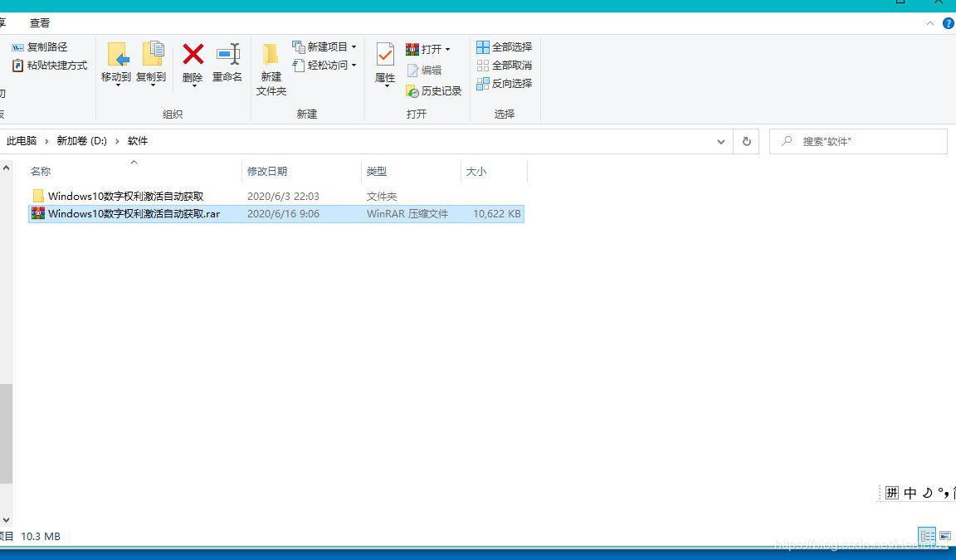The image size is (956, 560).
Task: Click Easy access (轻松访问) icon
Action: 298,66
